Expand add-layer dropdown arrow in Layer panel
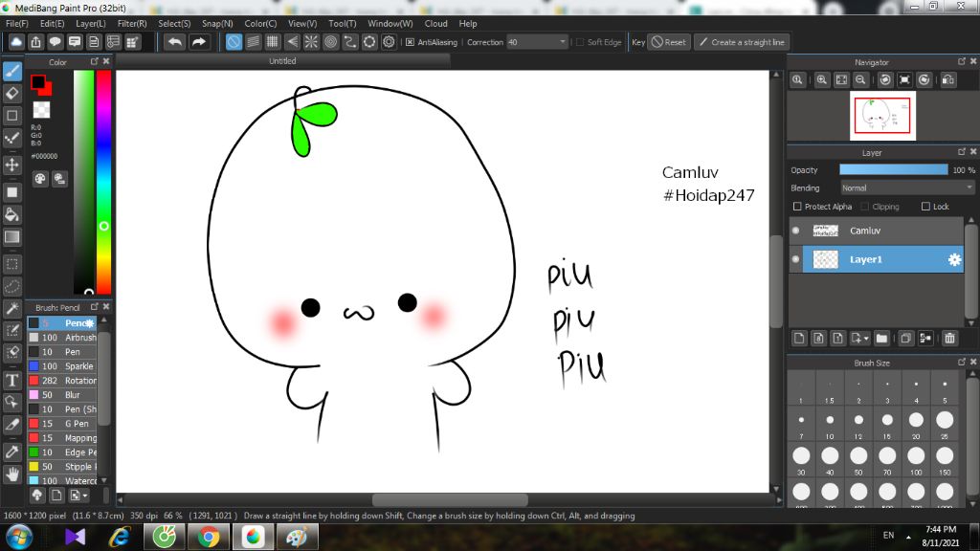The image size is (980, 551). pos(866,339)
